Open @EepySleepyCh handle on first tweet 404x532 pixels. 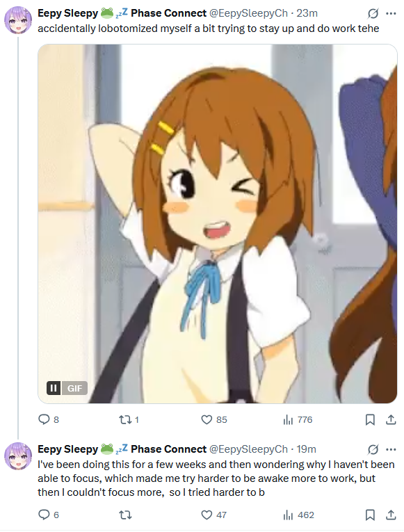pyautogui.click(x=248, y=13)
